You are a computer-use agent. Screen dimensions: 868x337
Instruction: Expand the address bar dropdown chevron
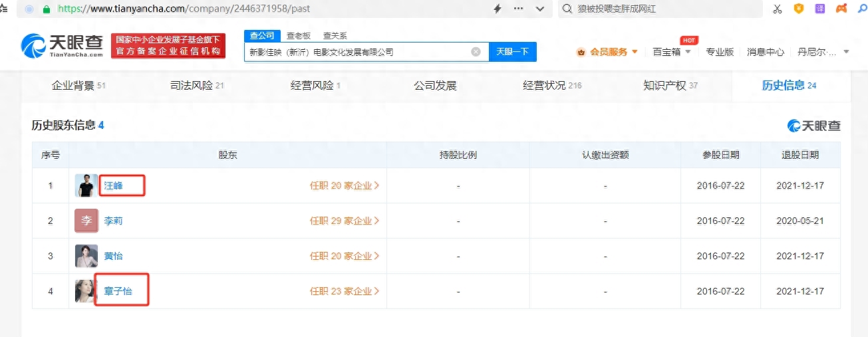[540, 9]
